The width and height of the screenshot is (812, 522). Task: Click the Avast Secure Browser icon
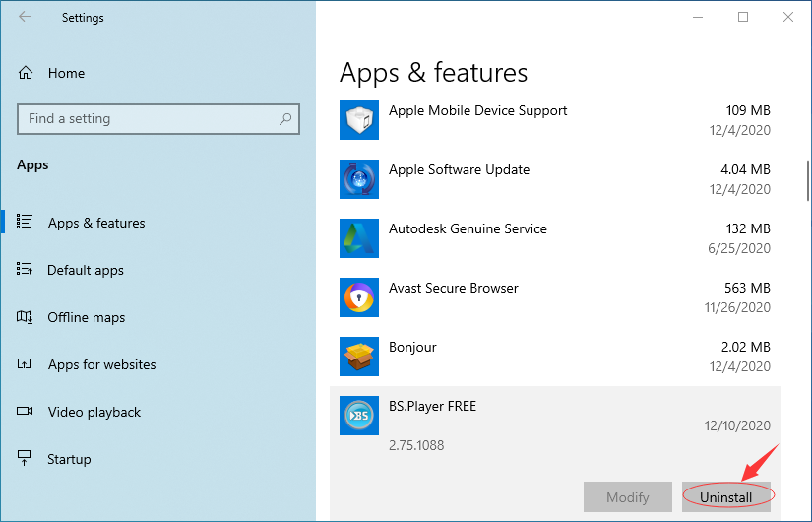[359, 297]
